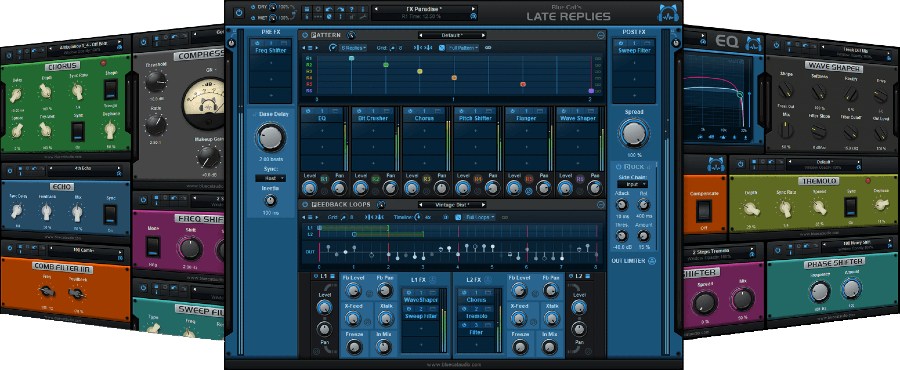Select the R1 cyan reply marker

click(351, 58)
